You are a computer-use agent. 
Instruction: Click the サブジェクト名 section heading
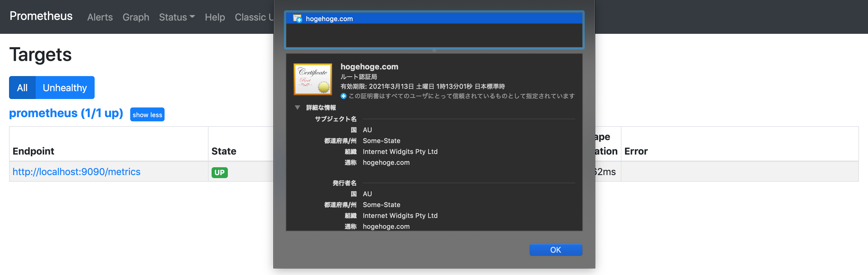pos(336,119)
